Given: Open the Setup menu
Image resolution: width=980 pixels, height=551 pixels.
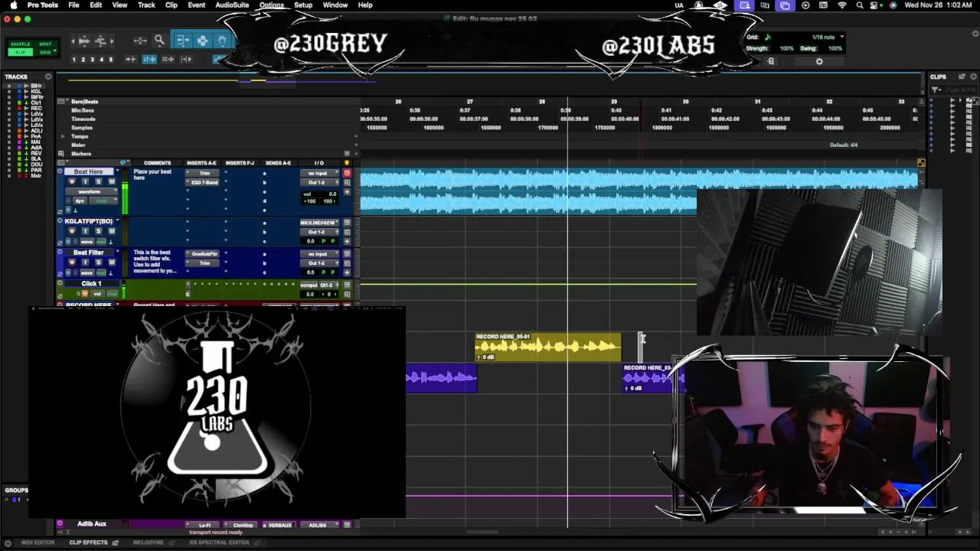Looking at the screenshot, I should tap(303, 5).
